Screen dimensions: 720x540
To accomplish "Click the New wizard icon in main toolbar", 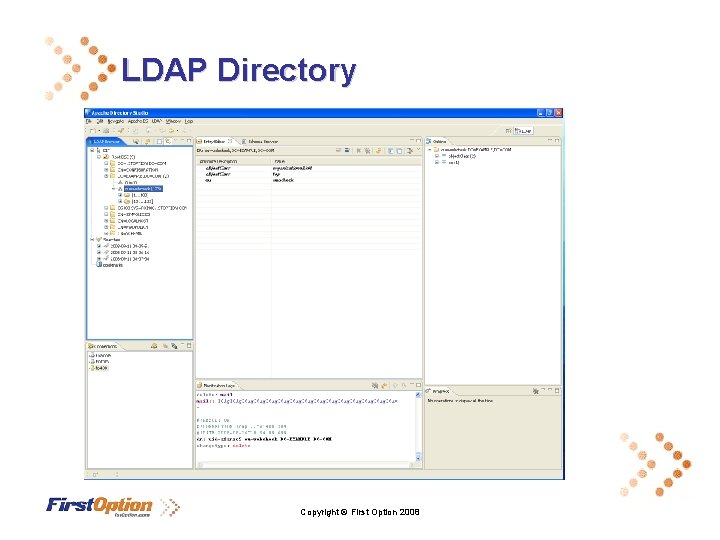I will (92, 131).
